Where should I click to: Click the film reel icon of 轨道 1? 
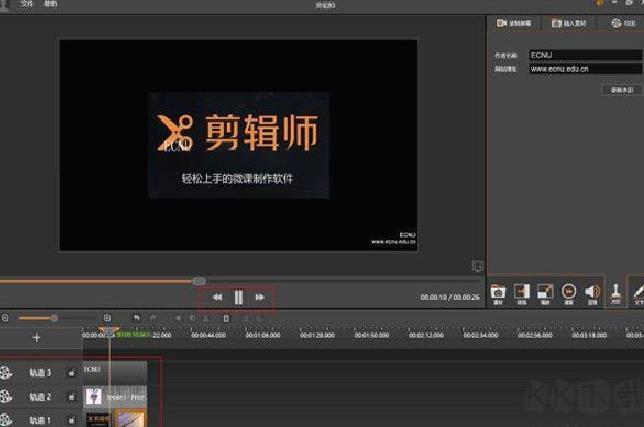(x=6, y=420)
